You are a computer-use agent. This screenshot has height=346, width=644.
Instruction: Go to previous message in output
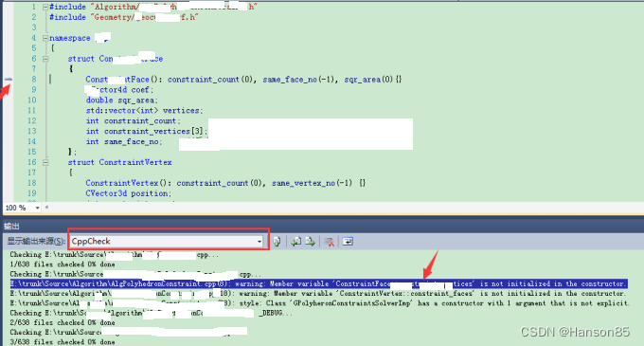point(296,242)
